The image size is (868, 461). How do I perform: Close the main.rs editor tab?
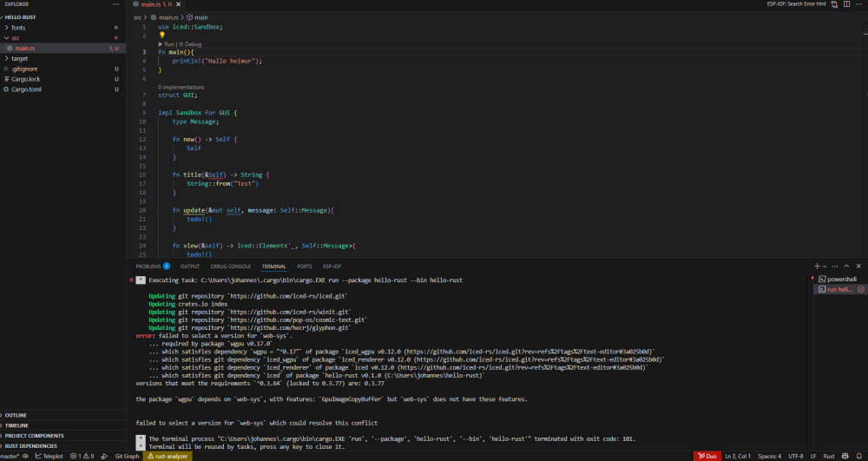[178, 3]
